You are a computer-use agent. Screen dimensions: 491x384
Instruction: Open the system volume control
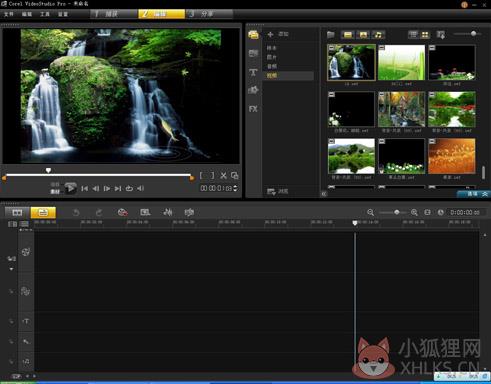pos(140,189)
